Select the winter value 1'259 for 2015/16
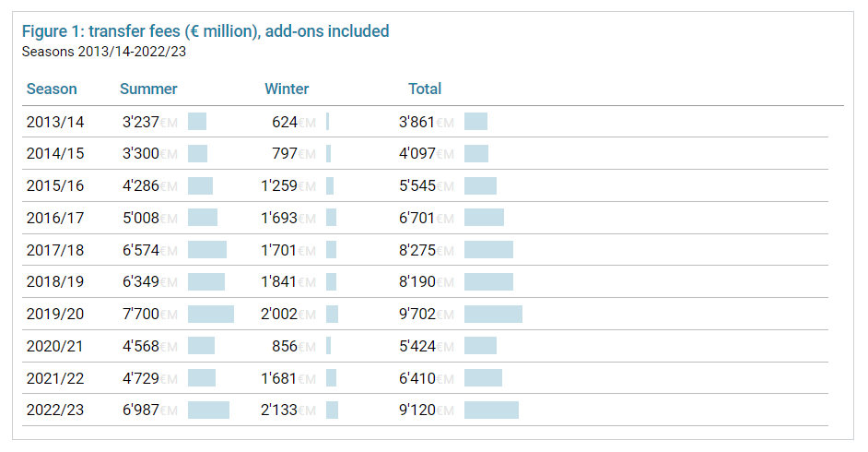 pos(279,185)
